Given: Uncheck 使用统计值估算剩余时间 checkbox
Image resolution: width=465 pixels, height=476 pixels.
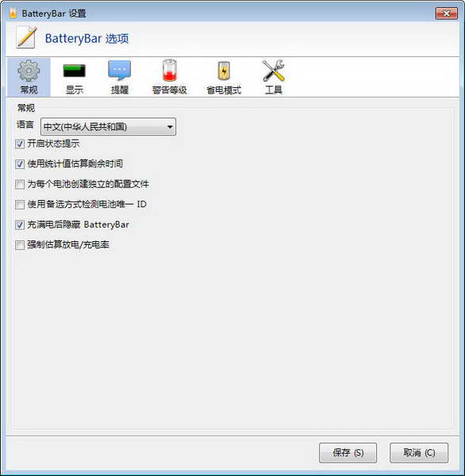Looking at the screenshot, I should pos(20,164).
